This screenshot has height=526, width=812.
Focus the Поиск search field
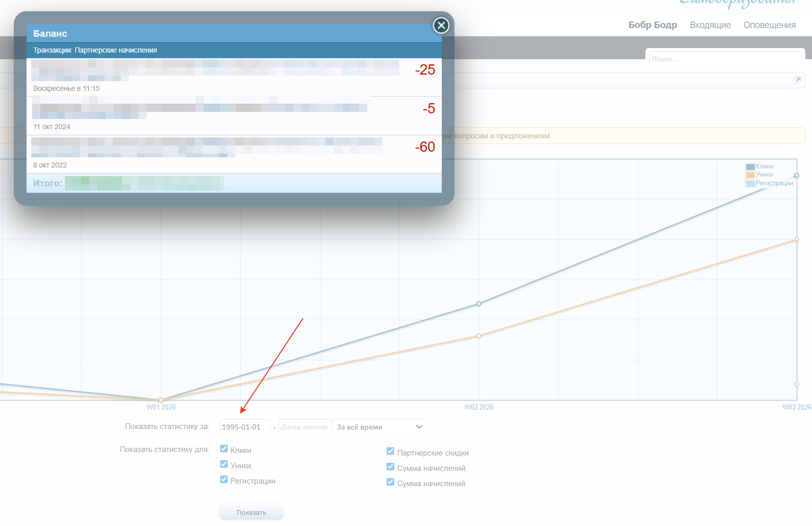[725, 59]
